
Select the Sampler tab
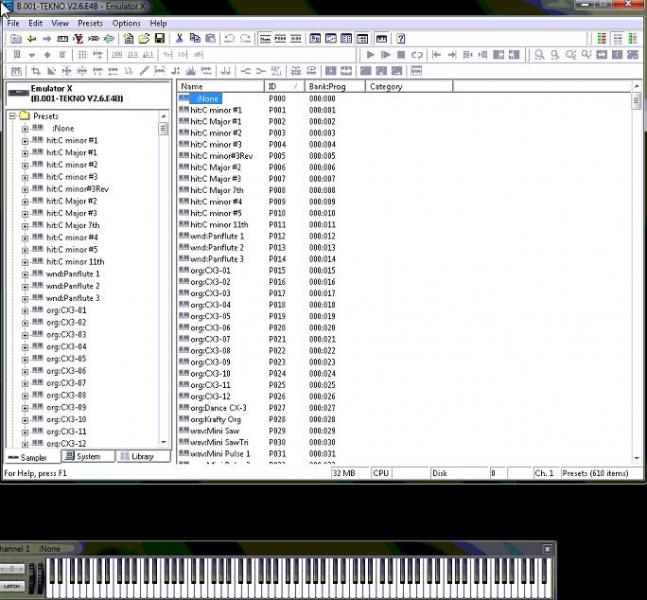coord(32,457)
